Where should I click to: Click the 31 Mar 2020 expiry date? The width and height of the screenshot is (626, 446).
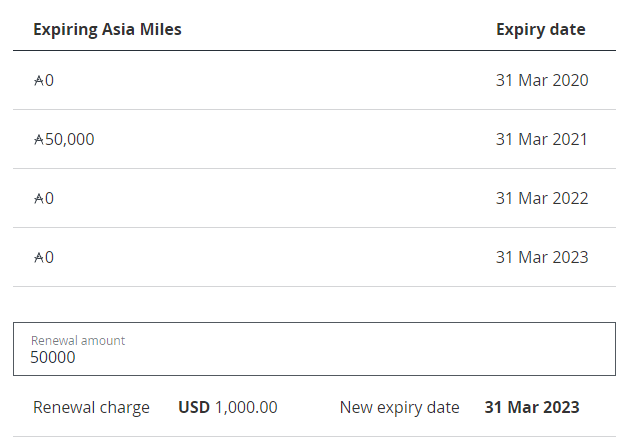point(542,80)
